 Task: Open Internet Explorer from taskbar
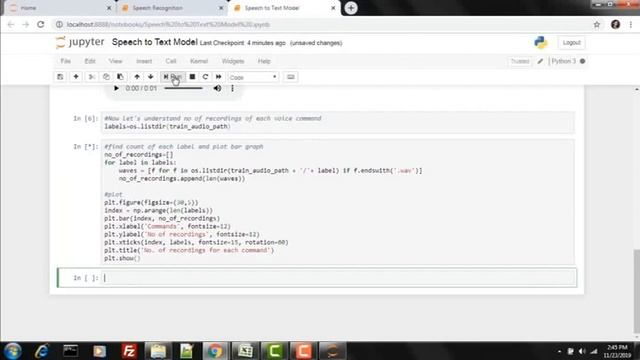coord(42,351)
